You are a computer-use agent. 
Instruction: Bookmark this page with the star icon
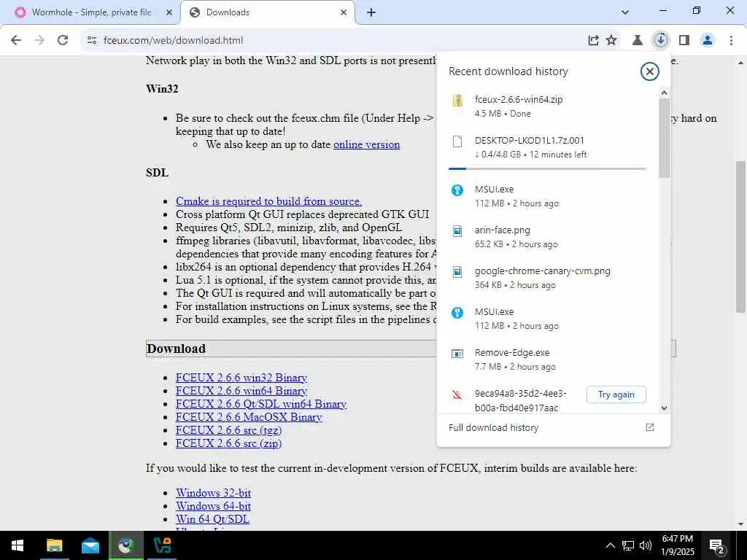(x=611, y=41)
